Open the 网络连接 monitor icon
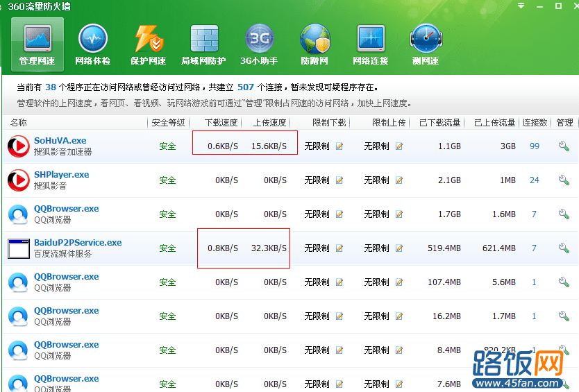Viewport: 579px width, 392px height. click(x=371, y=38)
